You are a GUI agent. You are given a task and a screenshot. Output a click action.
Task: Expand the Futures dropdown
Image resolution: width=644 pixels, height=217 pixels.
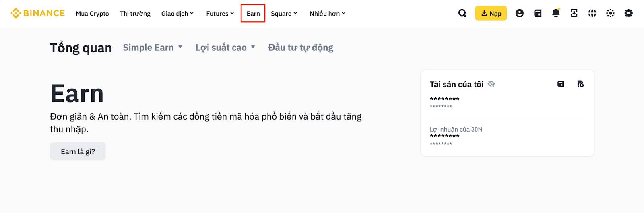pos(220,14)
